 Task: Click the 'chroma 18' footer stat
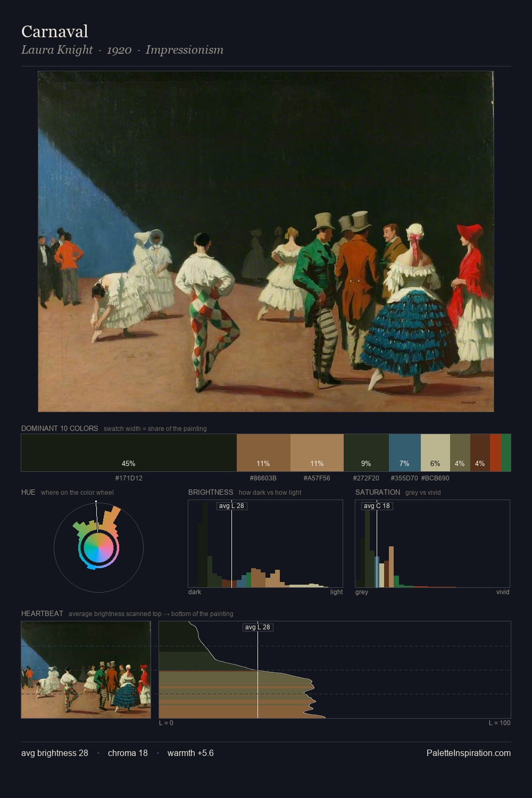click(128, 753)
